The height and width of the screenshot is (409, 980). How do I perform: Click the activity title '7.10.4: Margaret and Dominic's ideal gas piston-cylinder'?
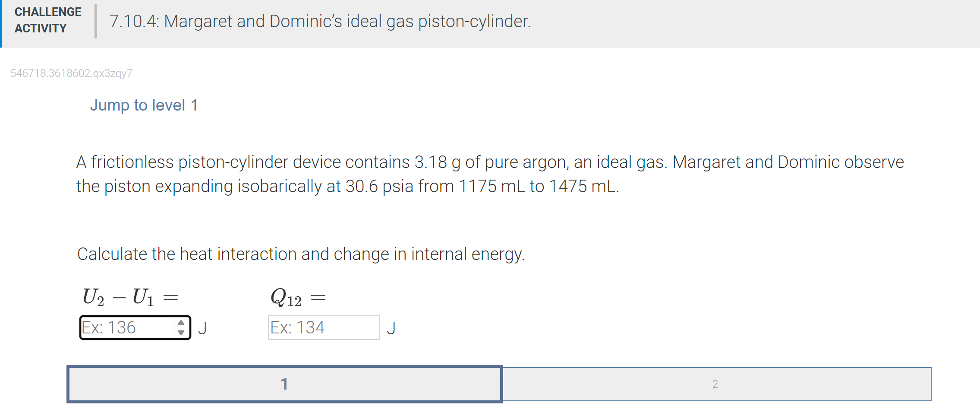(x=319, y=21)
